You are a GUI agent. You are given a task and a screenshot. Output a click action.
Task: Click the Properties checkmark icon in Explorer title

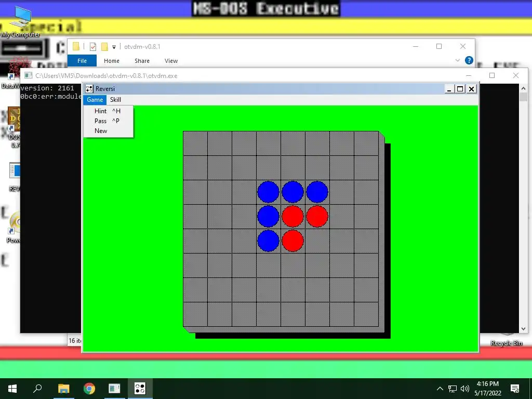(92, 47)
